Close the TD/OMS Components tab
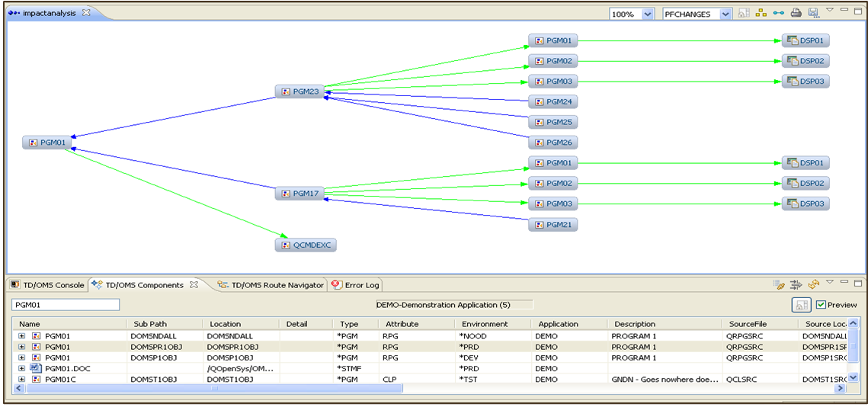868x407 pixels. (194, 284)
